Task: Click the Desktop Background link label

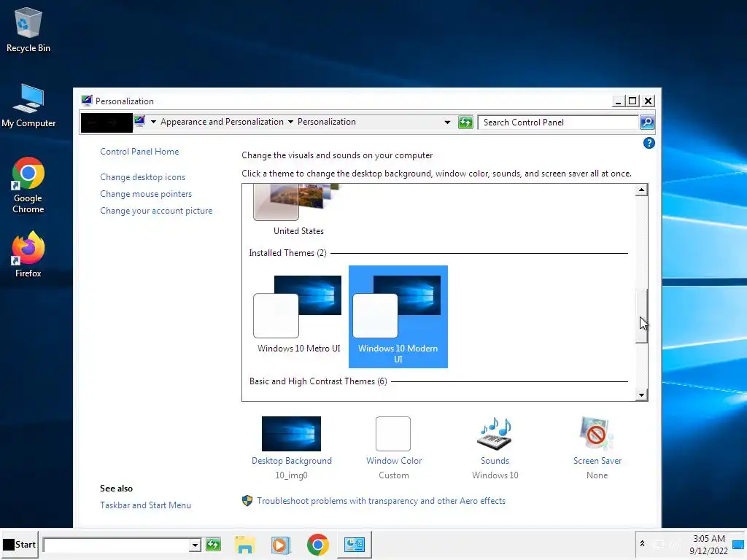Action: (292, 461)
